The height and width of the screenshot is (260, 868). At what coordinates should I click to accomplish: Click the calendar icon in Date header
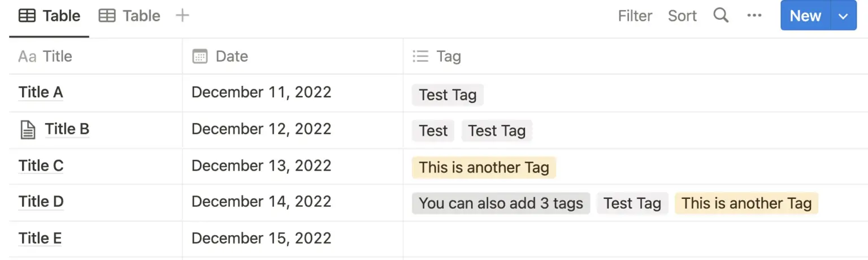(x=200, y=56)
